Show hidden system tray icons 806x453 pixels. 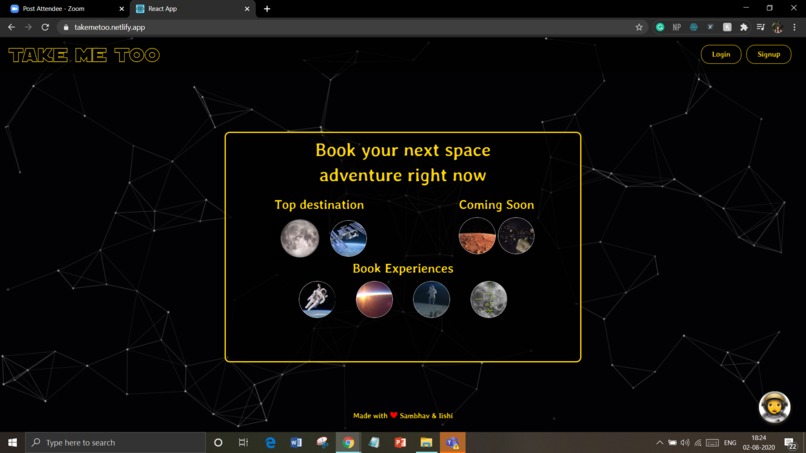[x=660, y=442]
